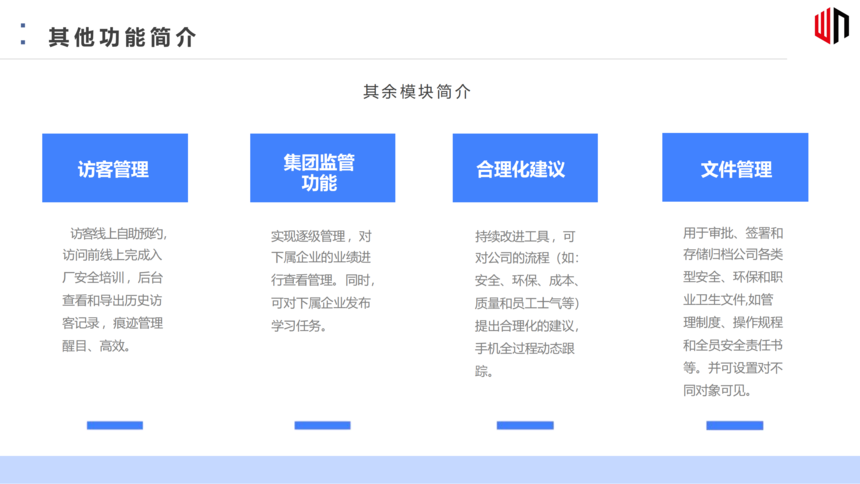The image size is (860, 484).
Task: Click the paragraph starting 实现逐级管理
Action: coord(322,280)
